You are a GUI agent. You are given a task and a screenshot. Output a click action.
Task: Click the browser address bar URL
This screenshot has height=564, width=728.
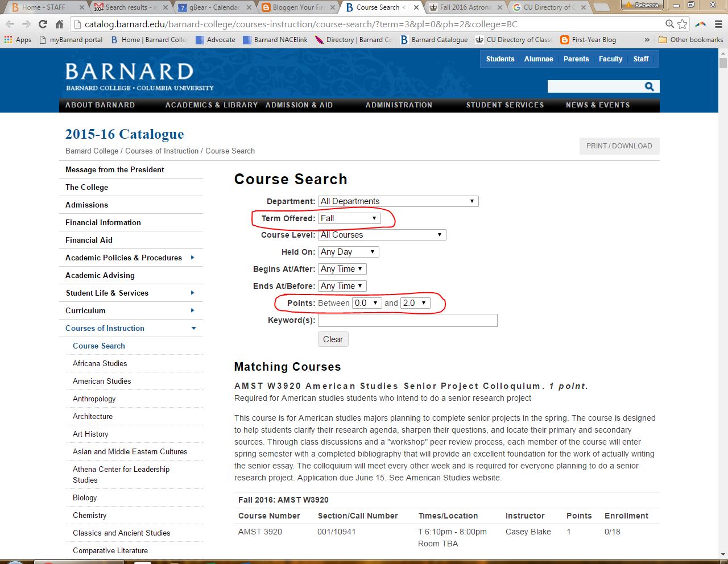301,24
